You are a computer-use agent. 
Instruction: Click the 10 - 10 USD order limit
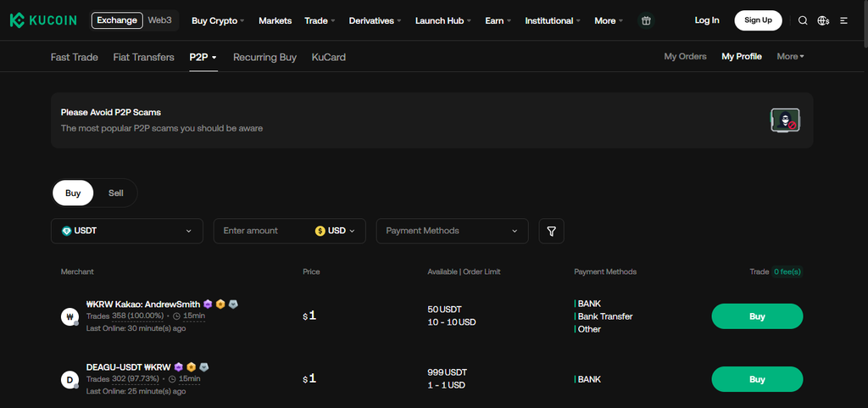tap(451, 322)
